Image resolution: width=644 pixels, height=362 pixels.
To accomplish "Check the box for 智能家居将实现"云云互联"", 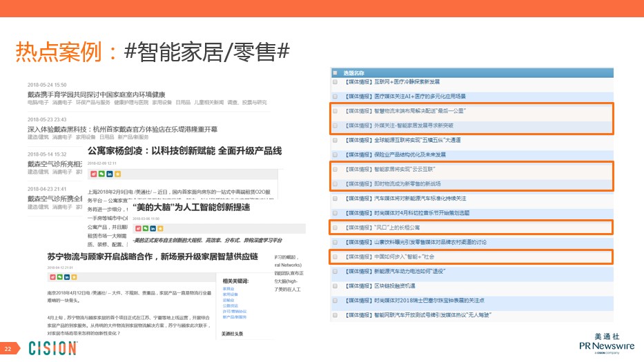I will 335,169.
